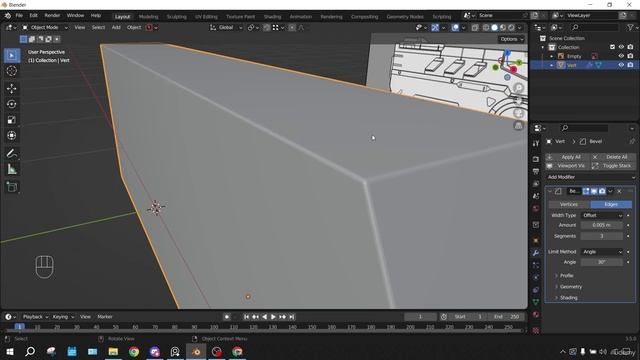The height and width of the screenshot is (360, 640).
Task: Switch to material preview shading
Action: click(503, 28)
